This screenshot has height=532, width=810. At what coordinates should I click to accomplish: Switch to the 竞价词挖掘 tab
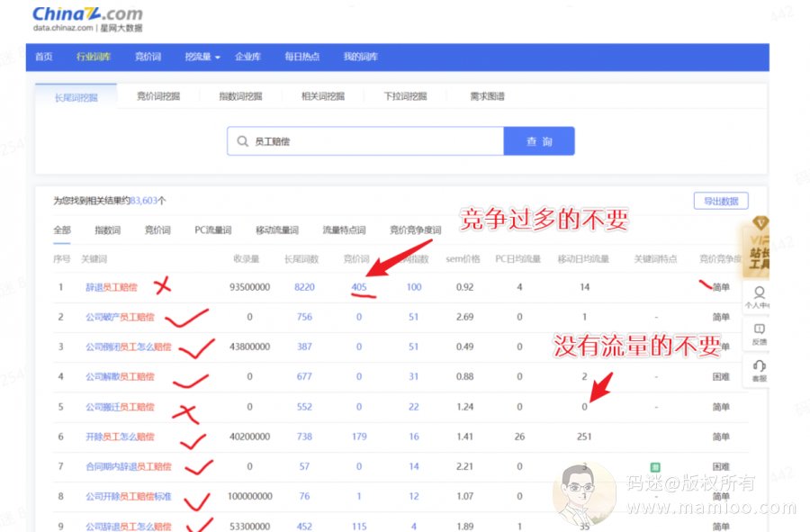click(158, 96)
